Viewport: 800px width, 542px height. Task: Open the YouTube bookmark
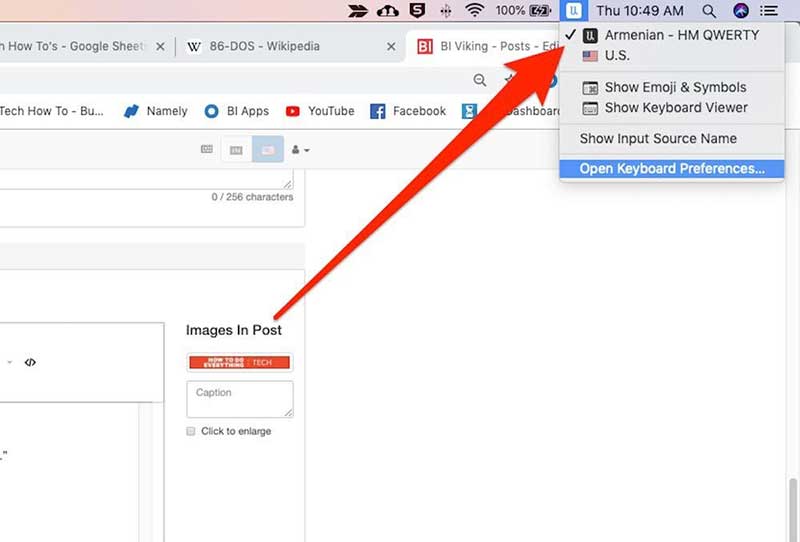[320, 111]
